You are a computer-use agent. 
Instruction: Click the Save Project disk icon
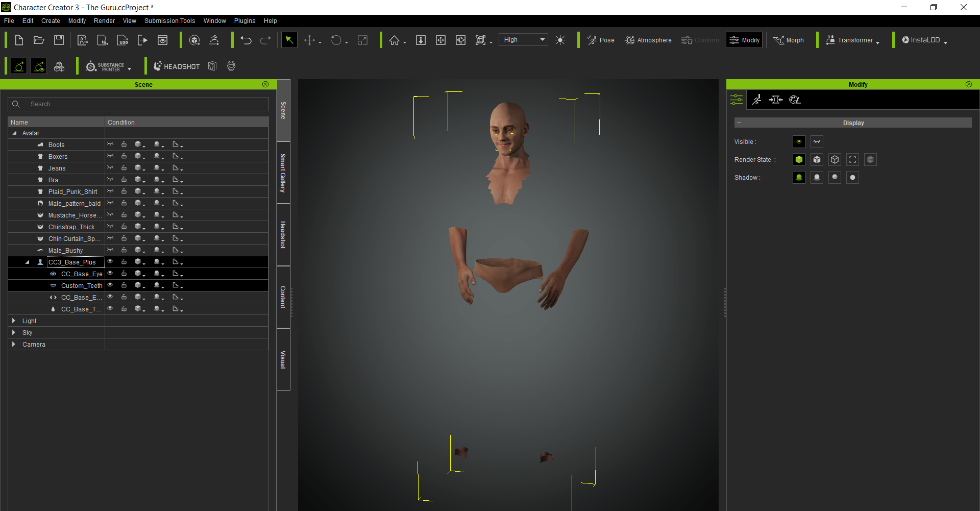59,40
